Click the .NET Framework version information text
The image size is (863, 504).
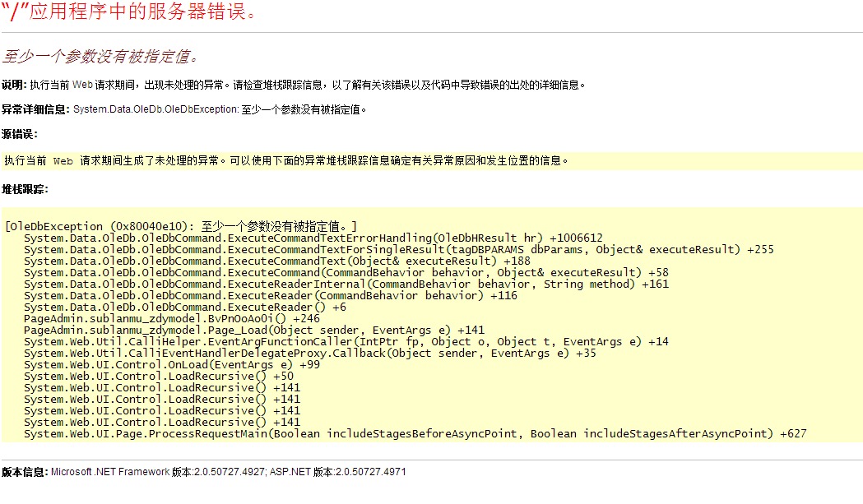[228, 472]
